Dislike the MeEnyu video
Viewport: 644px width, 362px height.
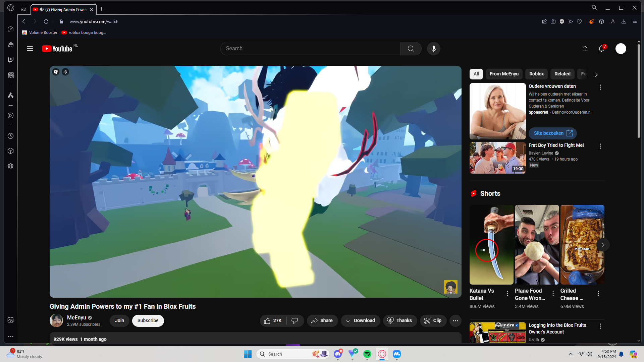pos(295,321)
